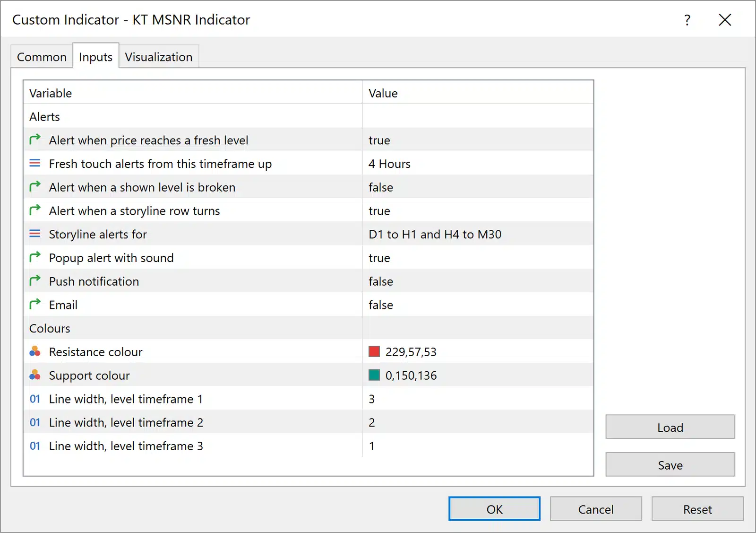Select the Inputs tab
Screen dimensions: 756x533
click(x=95, y=56)
